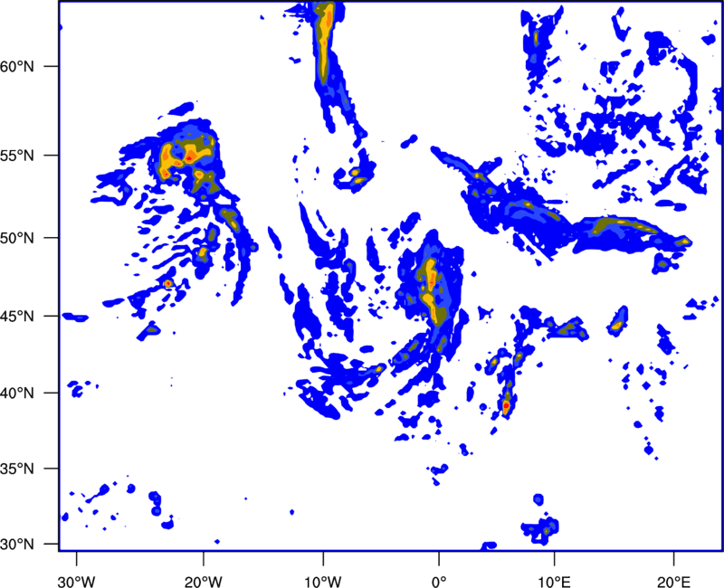Select the red maximum near 39°N 6°E
The width and height of the screenshot is (724, 588).
click(506, 405)
